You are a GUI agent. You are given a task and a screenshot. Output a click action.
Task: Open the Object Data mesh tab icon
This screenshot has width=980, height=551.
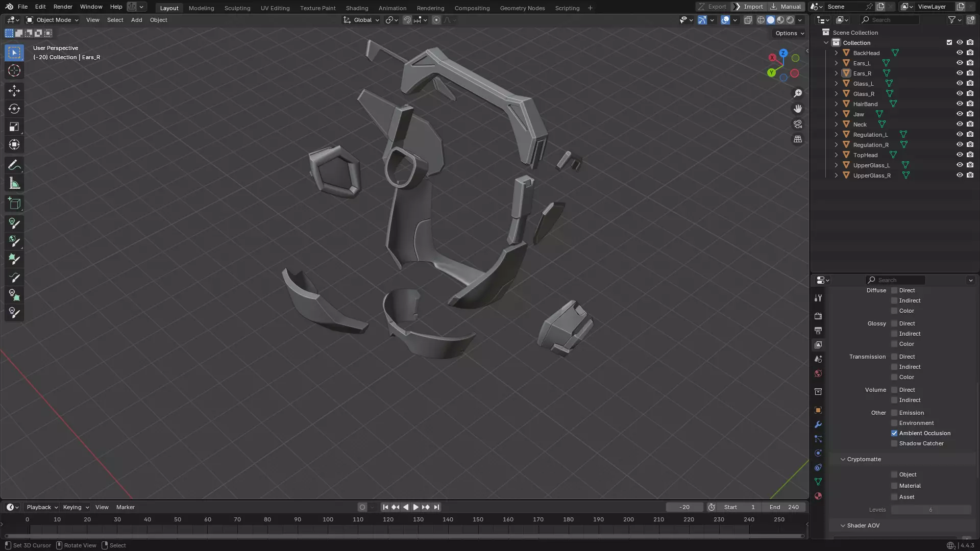coord(818,482)
